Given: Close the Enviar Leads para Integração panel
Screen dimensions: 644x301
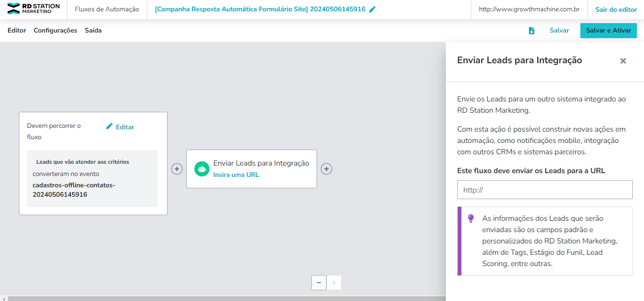Looking at the screenshot, I should pos(623,61).
